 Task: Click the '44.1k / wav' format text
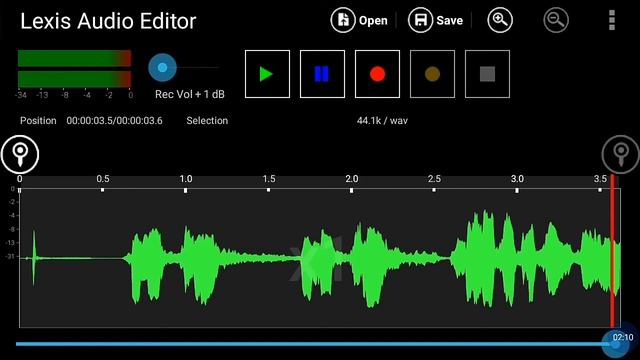382,121
